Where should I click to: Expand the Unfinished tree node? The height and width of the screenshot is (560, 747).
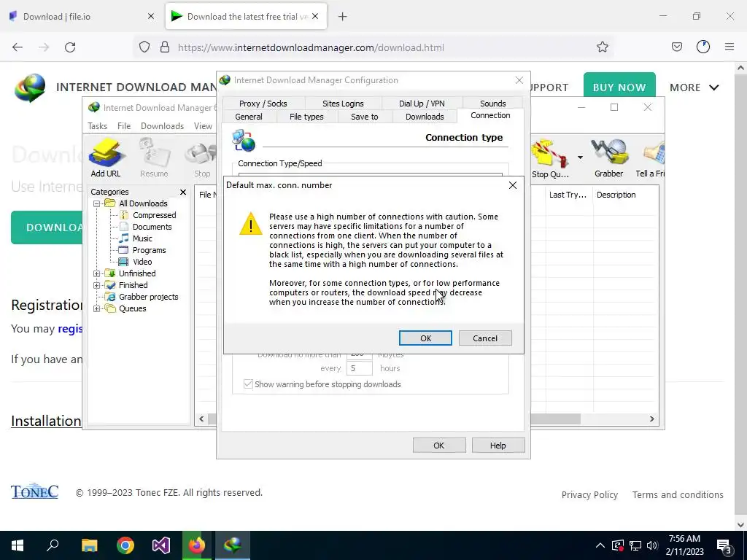coord(97,274)
